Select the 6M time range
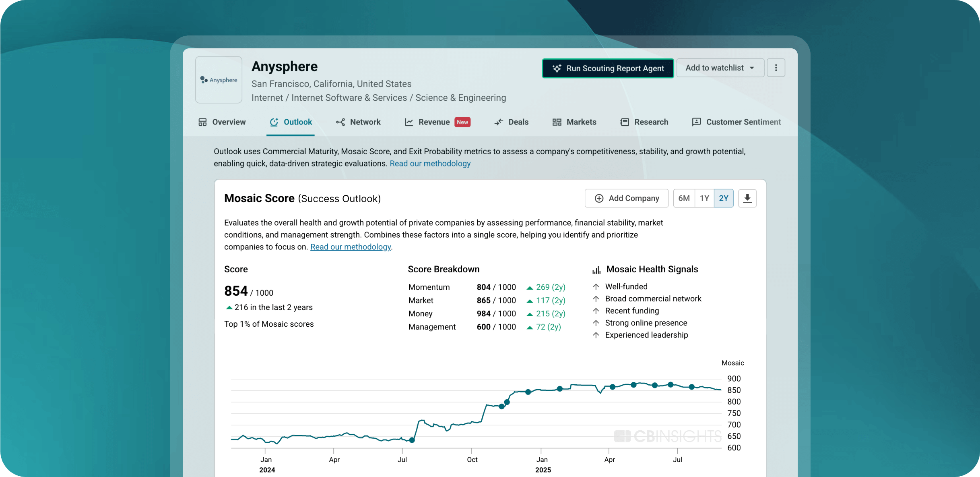The height and width of the screenshot is (477, 980). point(684,198)
